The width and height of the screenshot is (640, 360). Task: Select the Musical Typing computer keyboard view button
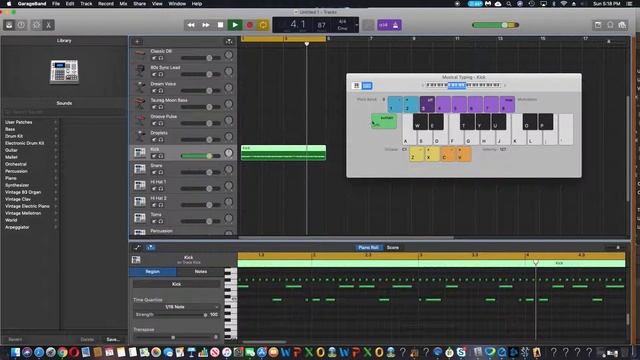(367, 86)
